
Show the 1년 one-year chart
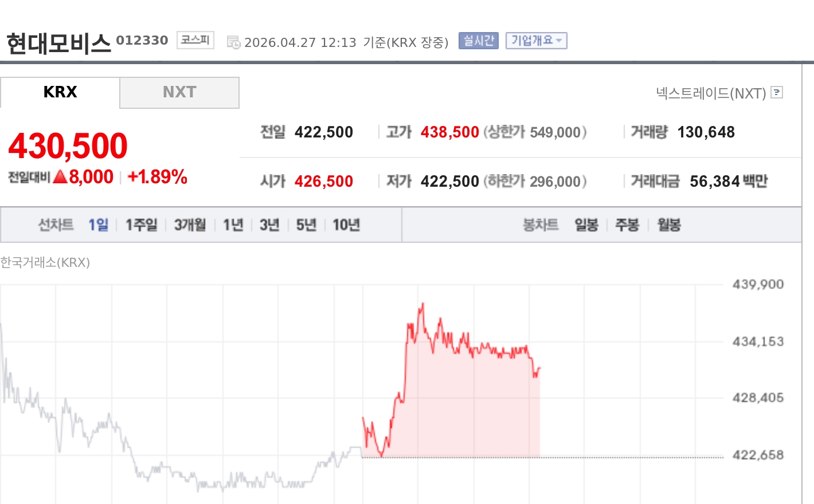tap(233, 225)
